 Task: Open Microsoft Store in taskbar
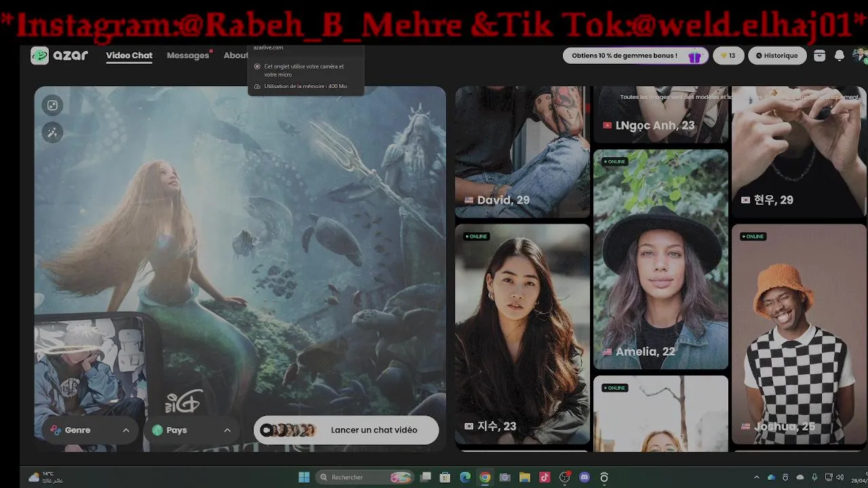pos(445,477)
